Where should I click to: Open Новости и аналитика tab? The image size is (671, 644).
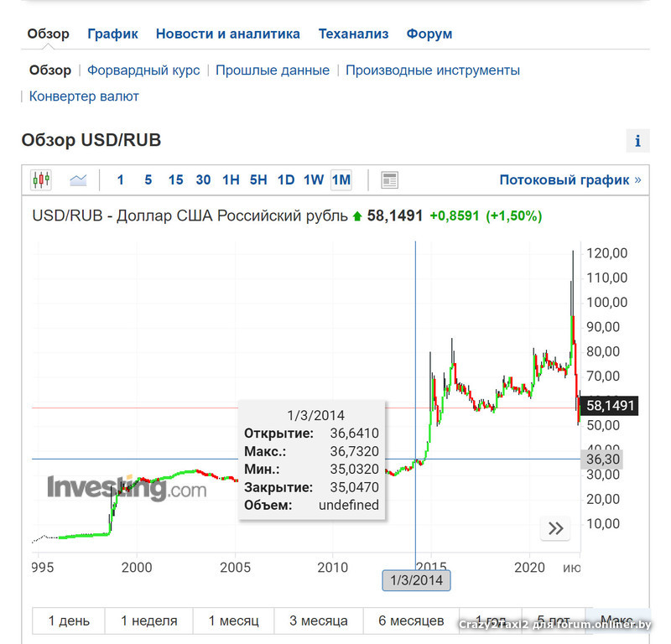[227, 34]
